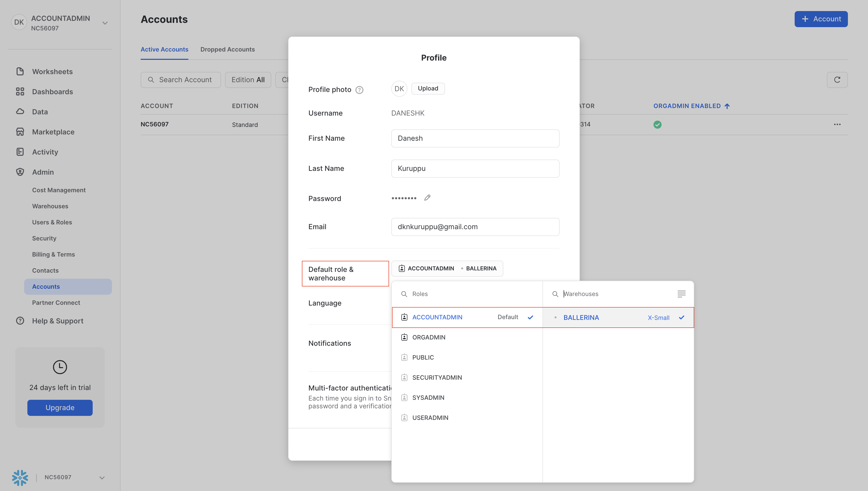Click the blue Upgrade button

[60, 407]
